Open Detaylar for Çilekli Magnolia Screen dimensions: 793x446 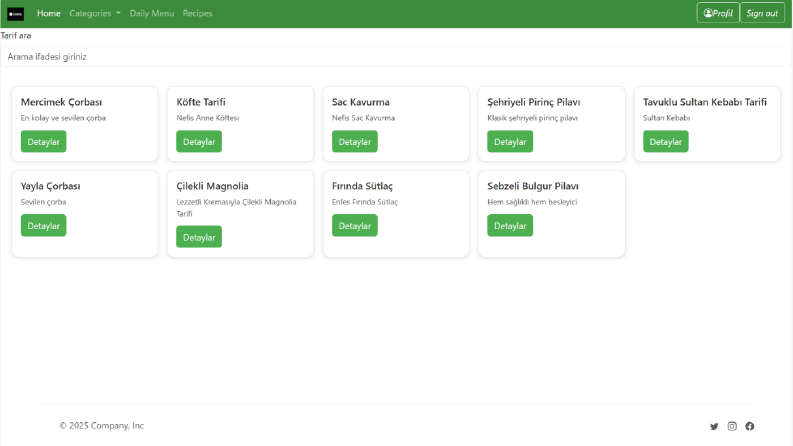(x=199, y=237)
